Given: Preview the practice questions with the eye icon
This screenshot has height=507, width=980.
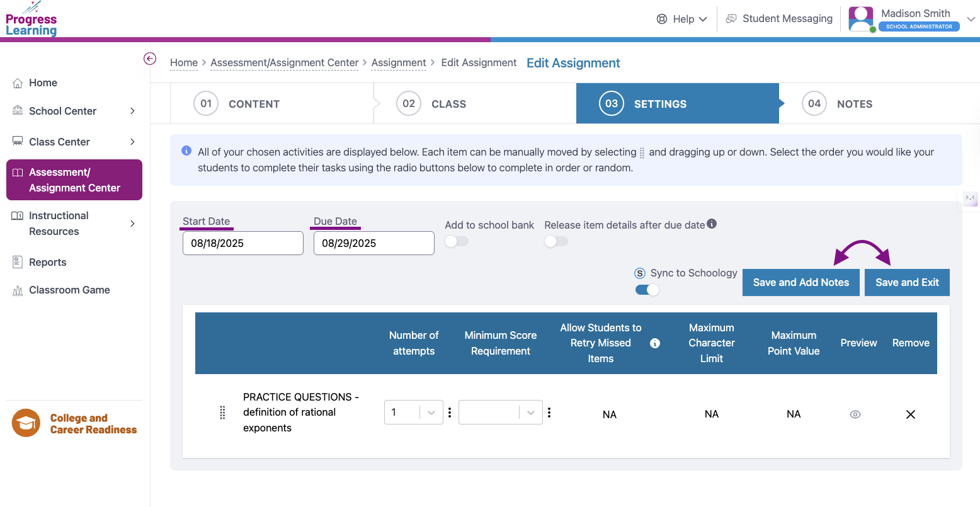Looking at the screenshot, I should [855, 414].
